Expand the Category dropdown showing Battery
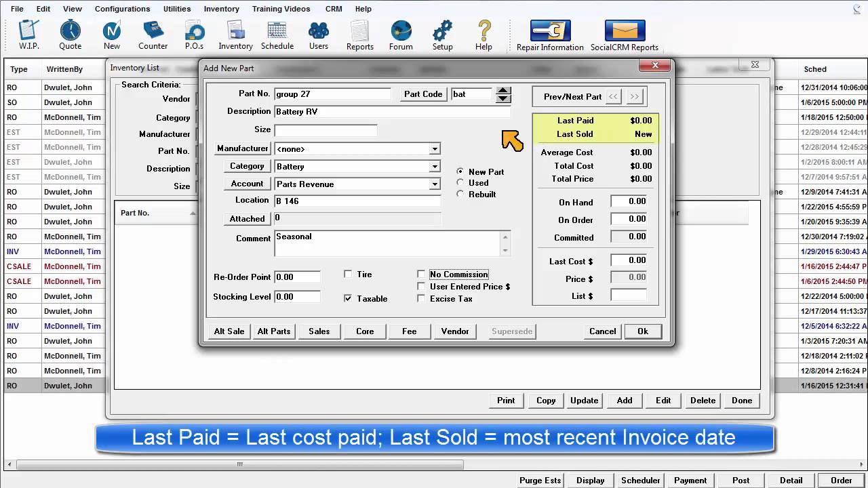 [435, 167]
